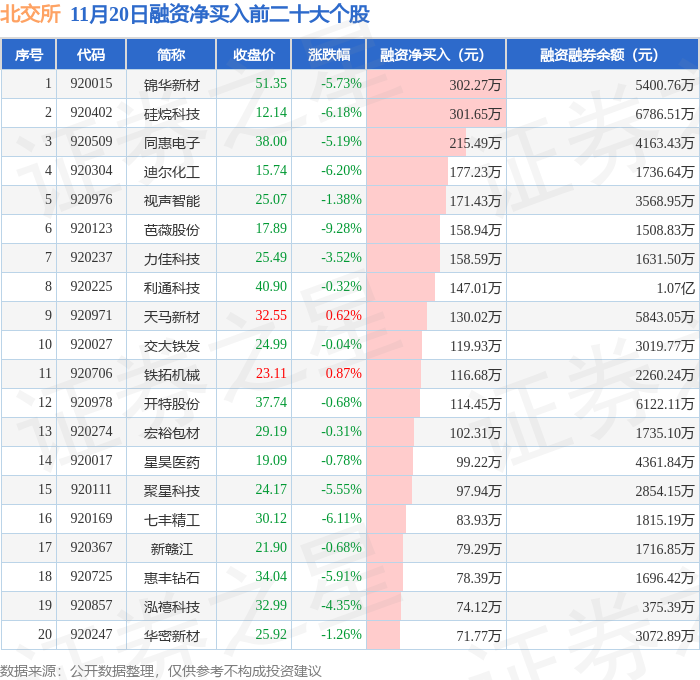Click the data source footnote text
The width and height of the screenshot is (700, 680).
[161, 671]
